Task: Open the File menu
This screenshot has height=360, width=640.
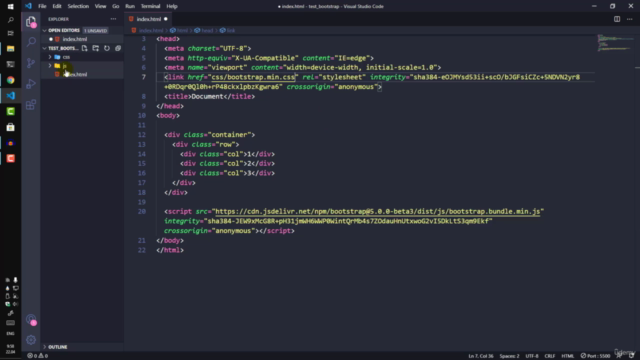Action: pyautogui.click(x=42, y=6)
